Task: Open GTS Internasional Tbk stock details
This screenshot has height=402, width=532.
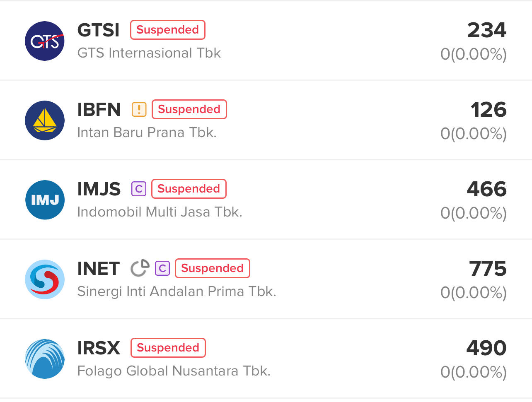Action: click(149, 53)
